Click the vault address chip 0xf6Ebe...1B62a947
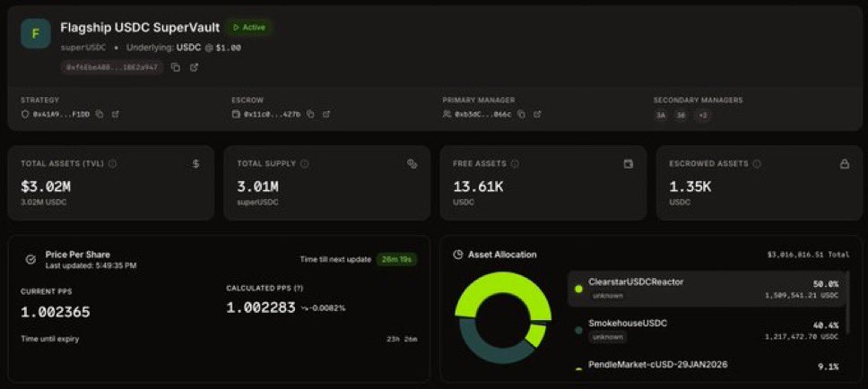This screenshot has height=389, width=868. click(112, 67)
